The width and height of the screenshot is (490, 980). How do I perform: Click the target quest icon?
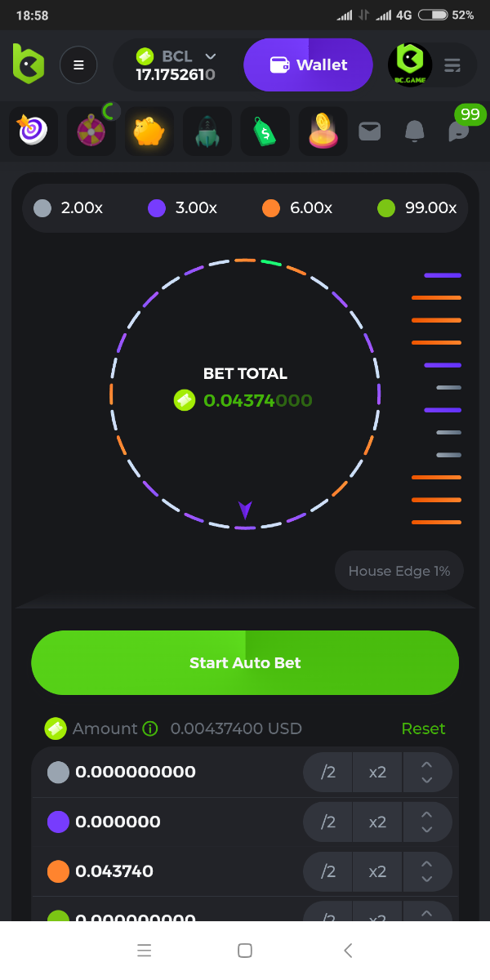pos(33,131)
